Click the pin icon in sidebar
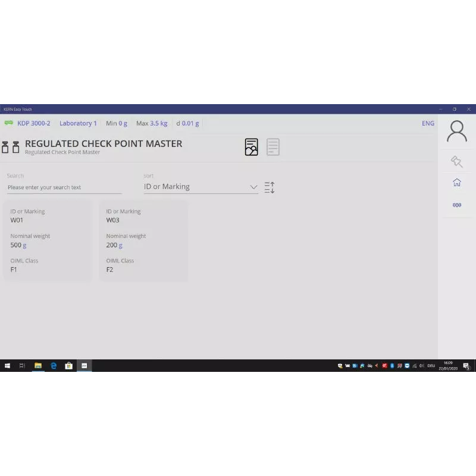This screenshot has height=476, width=476. coord(456,161)
